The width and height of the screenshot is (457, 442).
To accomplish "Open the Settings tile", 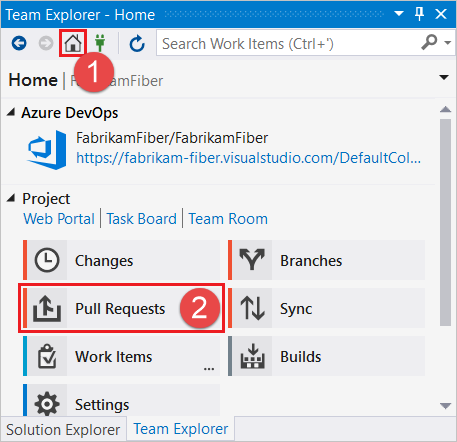I will click(122, 400).
